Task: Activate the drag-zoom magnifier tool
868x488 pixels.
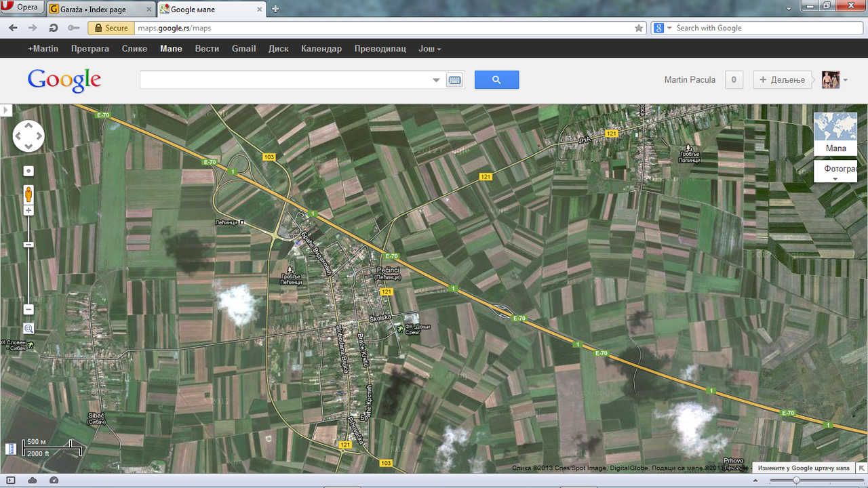Action: click(28, 329)
